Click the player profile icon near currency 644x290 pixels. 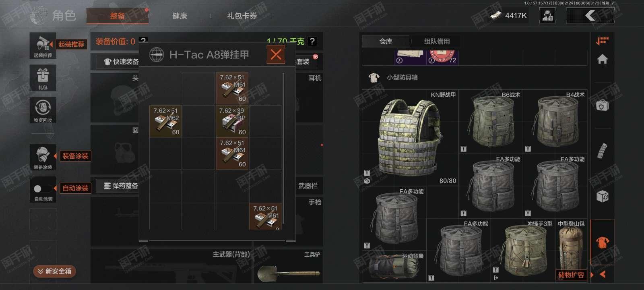tap(547, 16)
